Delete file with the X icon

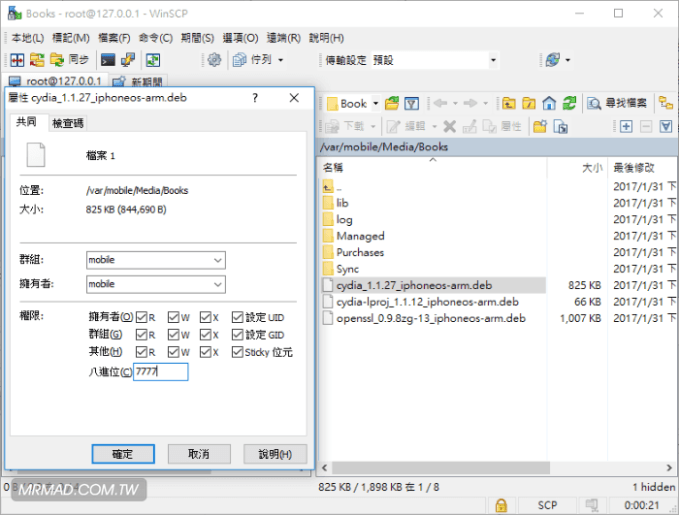449,126
